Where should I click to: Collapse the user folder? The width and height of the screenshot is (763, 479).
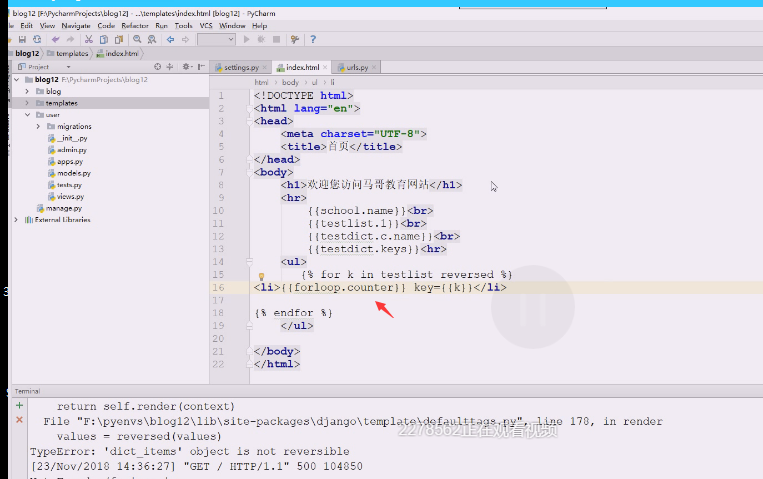coord(27,115)
